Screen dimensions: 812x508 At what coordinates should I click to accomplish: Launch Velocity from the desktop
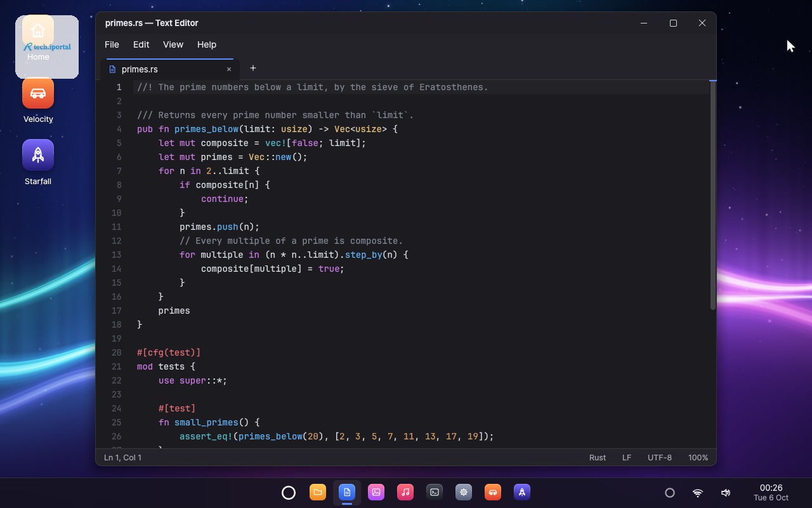[x=38, y=102]
